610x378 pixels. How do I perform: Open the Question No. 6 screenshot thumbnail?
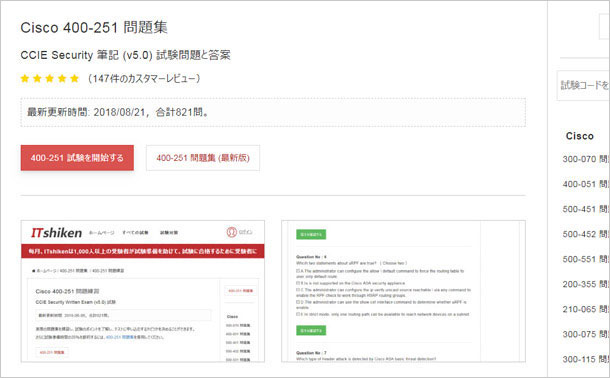[403, 291]
